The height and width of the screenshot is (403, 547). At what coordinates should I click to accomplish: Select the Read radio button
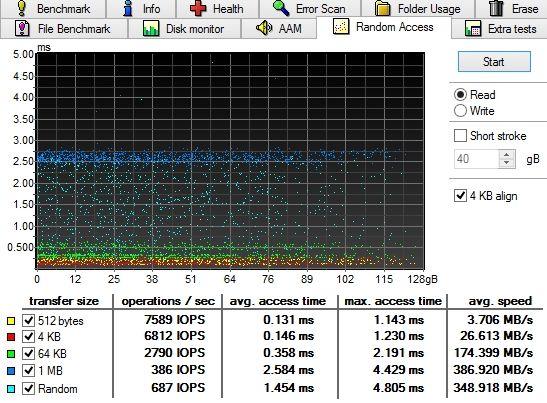coord(460,95)
